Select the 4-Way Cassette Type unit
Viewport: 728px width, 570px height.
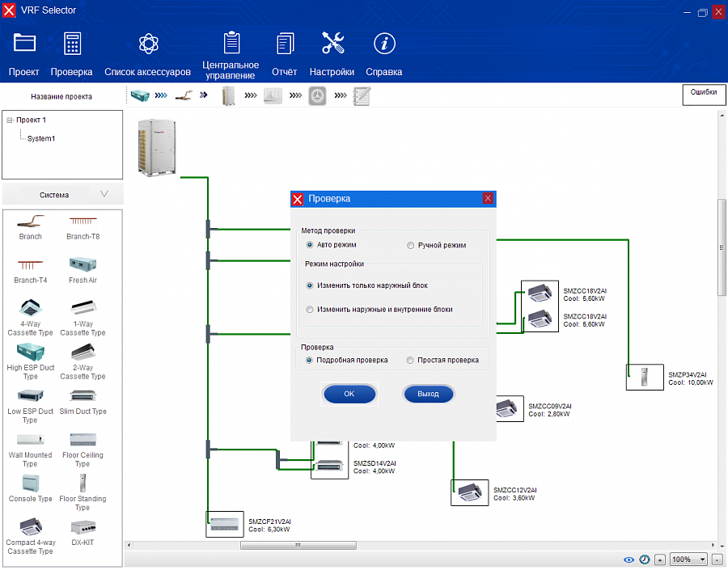30,308
